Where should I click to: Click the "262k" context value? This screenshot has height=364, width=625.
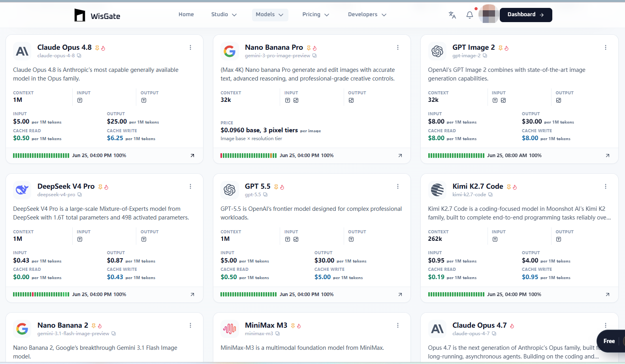(435, 239)
